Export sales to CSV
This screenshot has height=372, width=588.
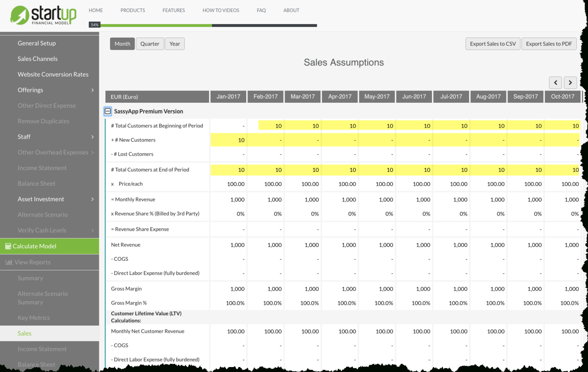click(493, 44)
